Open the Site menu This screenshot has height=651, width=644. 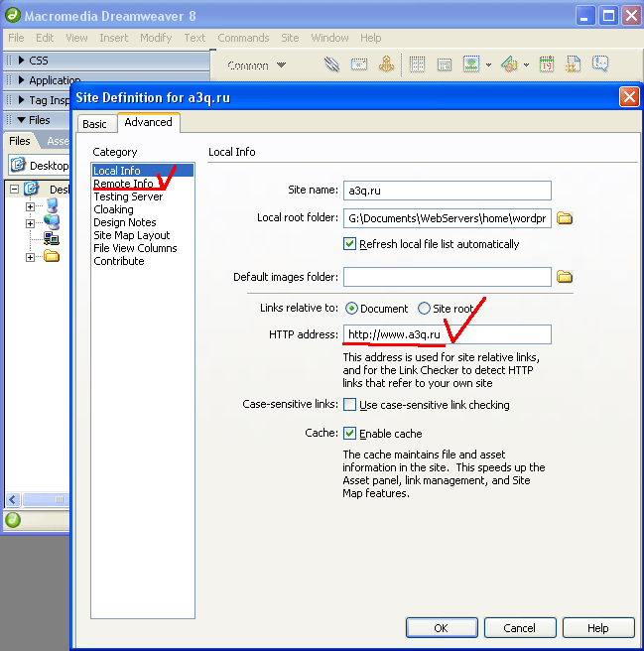[x=290, y=38]
